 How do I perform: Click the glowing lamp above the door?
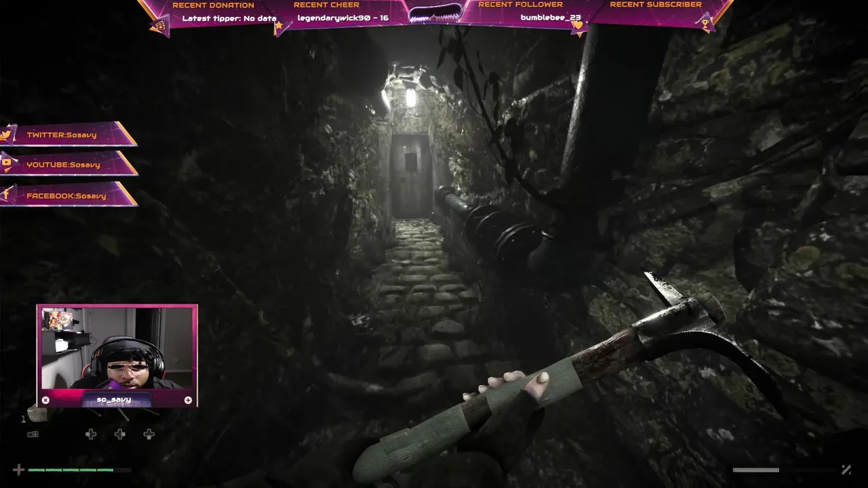click(x=410, y=98)
